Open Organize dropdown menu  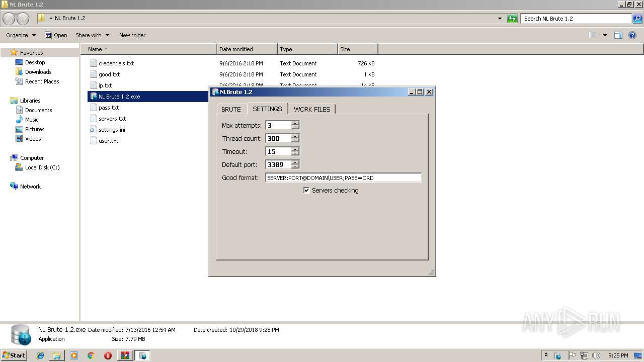(21, 35)
